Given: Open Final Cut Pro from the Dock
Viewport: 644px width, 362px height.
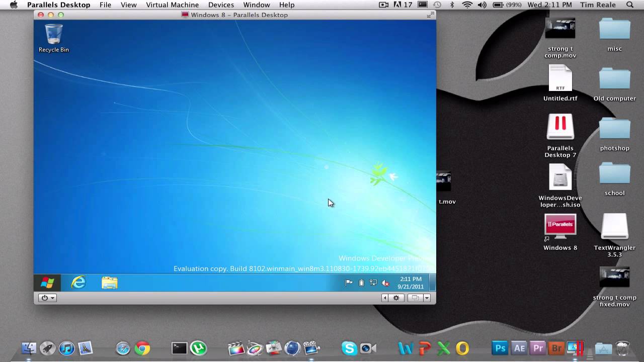Looking at the screenshot, I should tap(236, 348).
